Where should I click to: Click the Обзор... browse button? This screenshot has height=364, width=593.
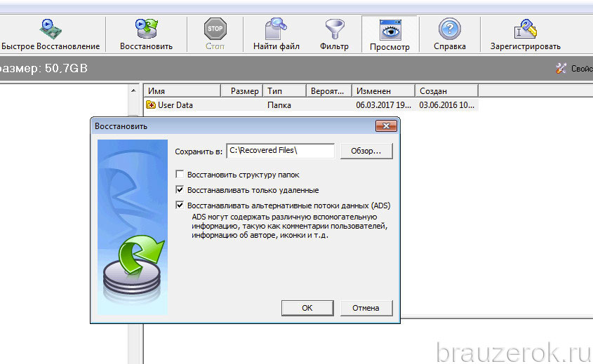pos(366,151)
